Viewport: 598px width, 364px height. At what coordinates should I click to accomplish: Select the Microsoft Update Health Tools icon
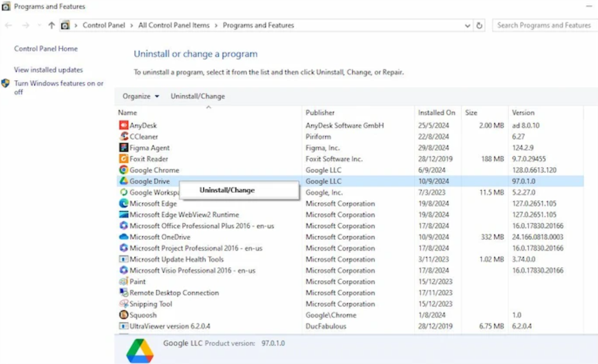[124, 259]
